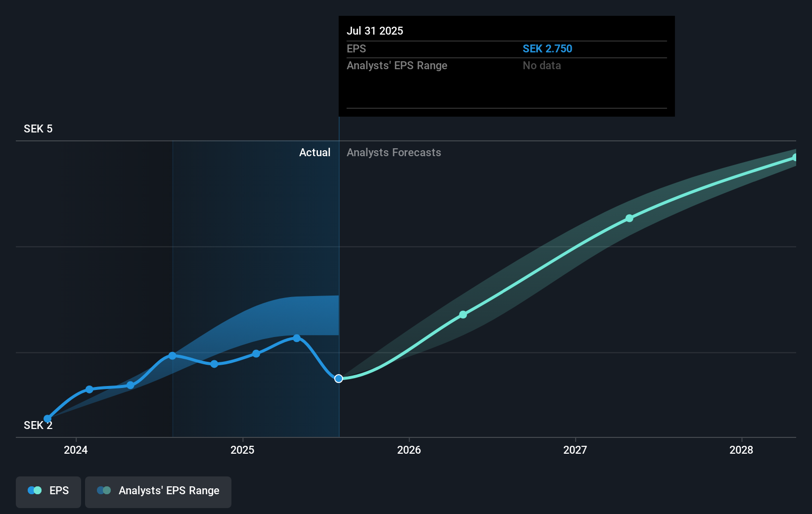Click the EPS point at the mid-2025 peak
Image resolution: width=812 pixels, height=514 pixels.
[x=297, y=338]
